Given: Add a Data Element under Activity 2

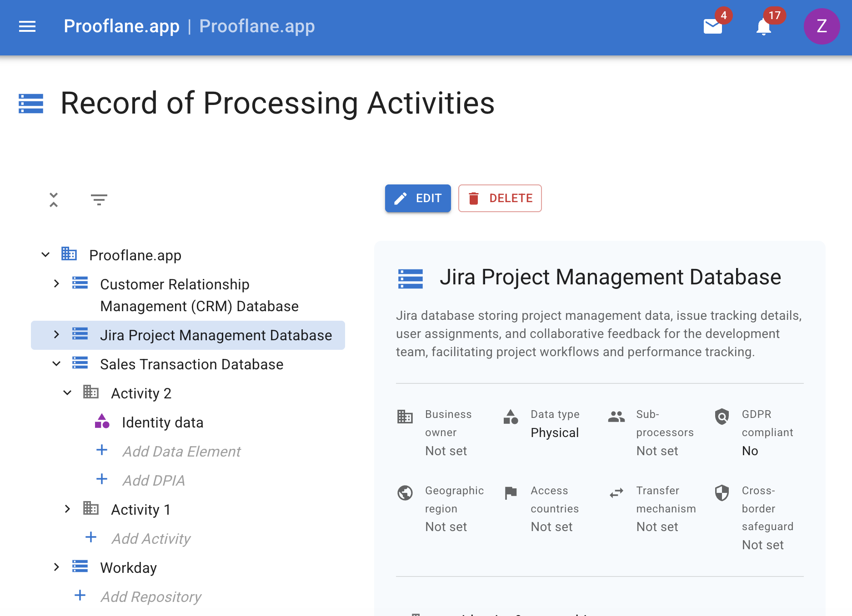Looking at the screenshot, I should pyautogui.click(x=181, y=451).
